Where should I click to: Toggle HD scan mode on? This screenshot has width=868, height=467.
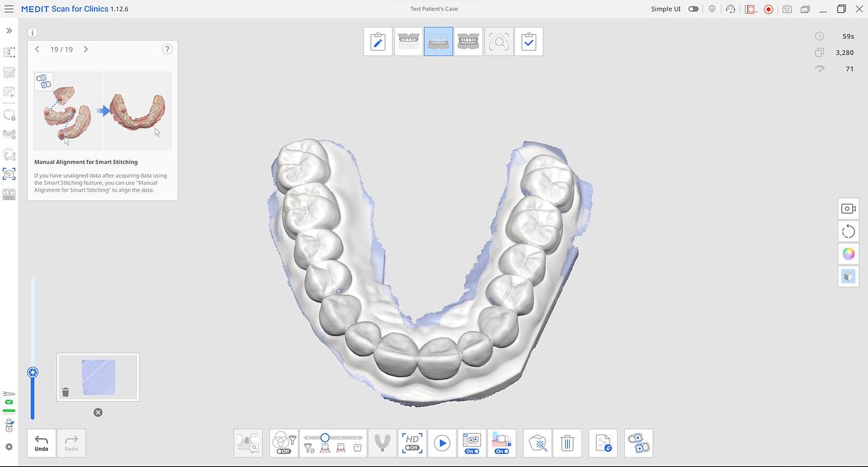(412, 442)
